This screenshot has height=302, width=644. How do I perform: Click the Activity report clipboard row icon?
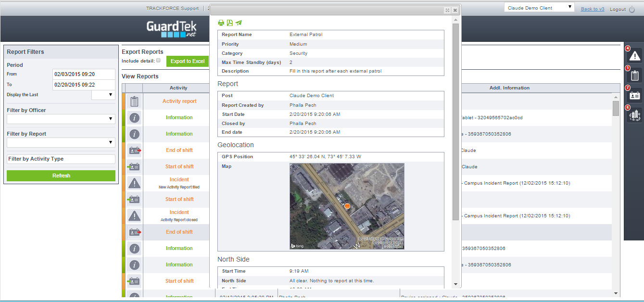tap(134, 101)
